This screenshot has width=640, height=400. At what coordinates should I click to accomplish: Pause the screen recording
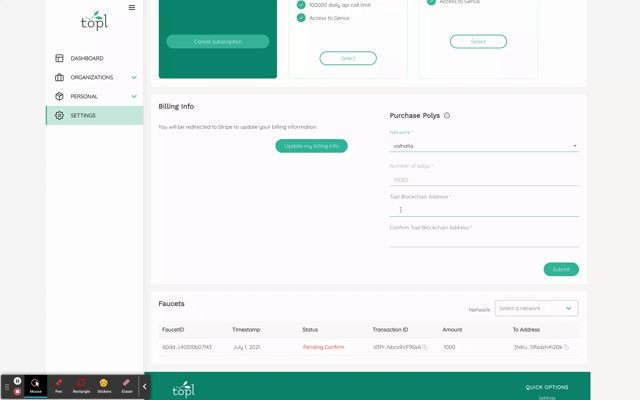point(18,381)
